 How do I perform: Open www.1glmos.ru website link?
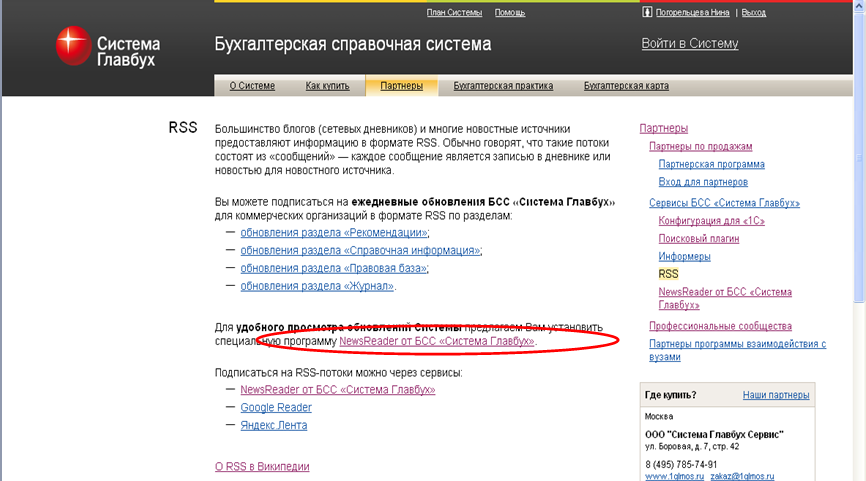click(x=674, y=476)
